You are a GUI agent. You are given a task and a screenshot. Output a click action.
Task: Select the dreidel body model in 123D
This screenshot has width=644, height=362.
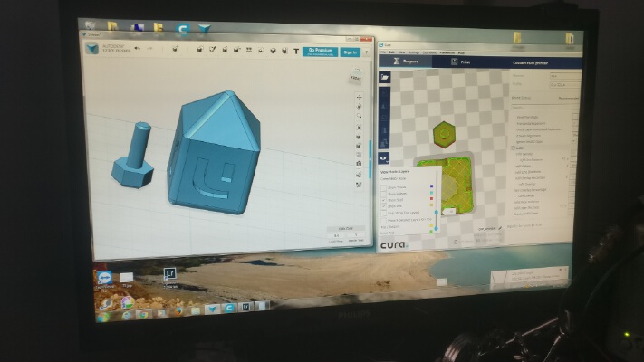[213, 152]
